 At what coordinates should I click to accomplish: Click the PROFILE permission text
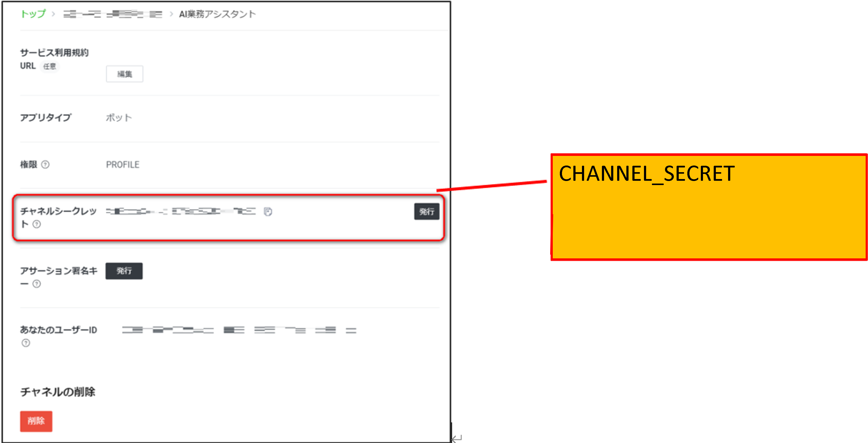(123, 165)
